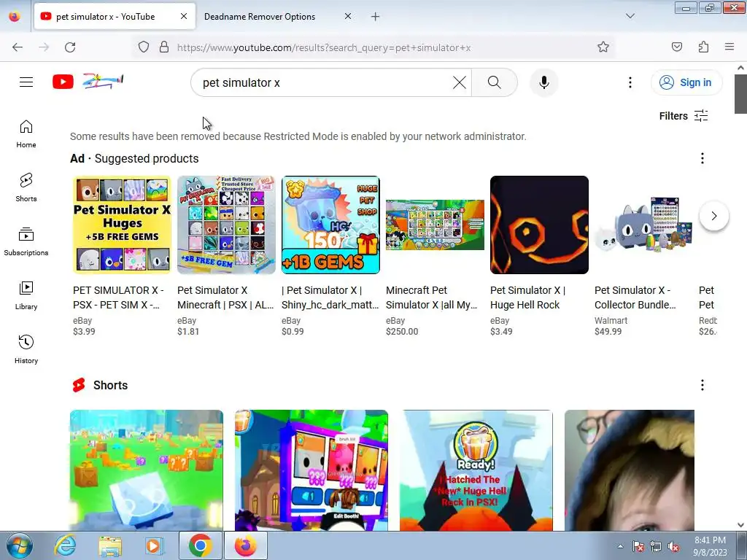Clear the search query with X
The height and width of the screenshot is (560, 747).
pos(460,82)
